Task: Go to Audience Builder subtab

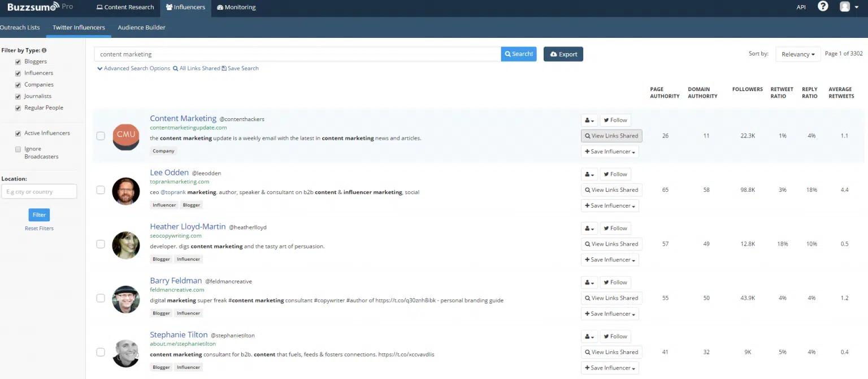Action: point(141,27)
